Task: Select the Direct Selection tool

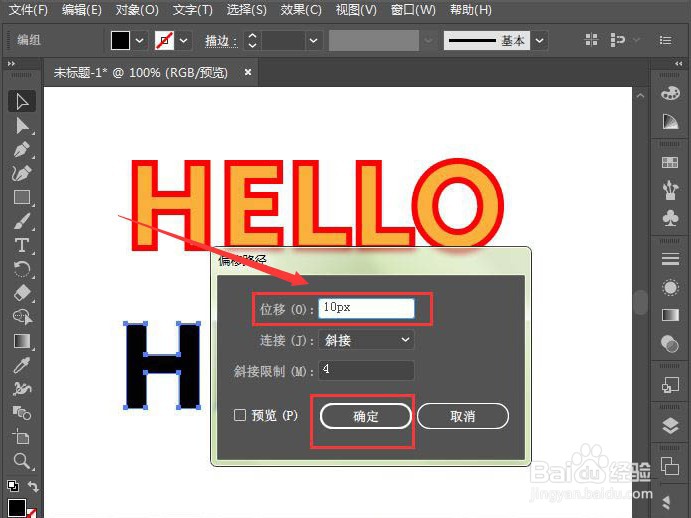Action: 22,126
